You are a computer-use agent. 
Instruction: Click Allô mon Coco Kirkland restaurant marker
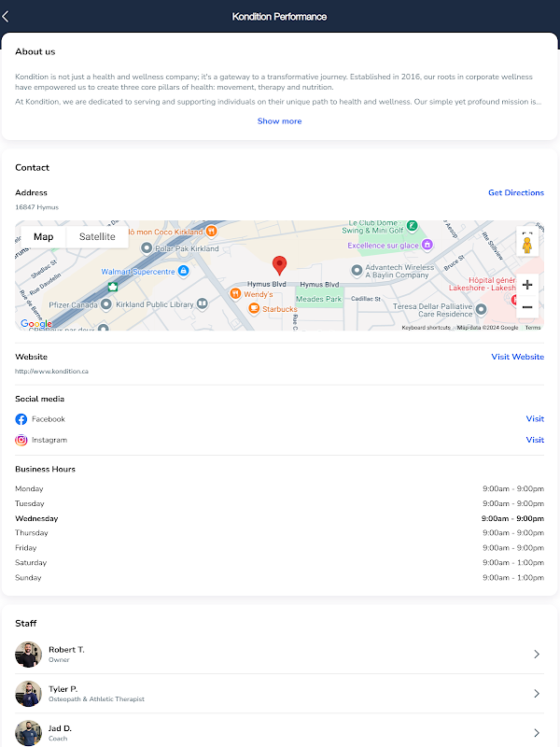point(212,231)
